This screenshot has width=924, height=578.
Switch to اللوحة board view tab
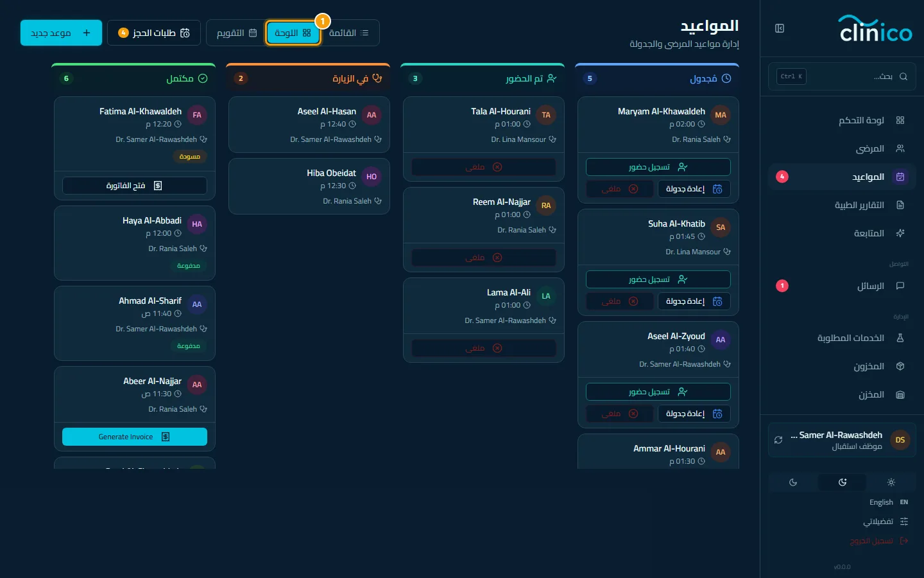[293, 33]
